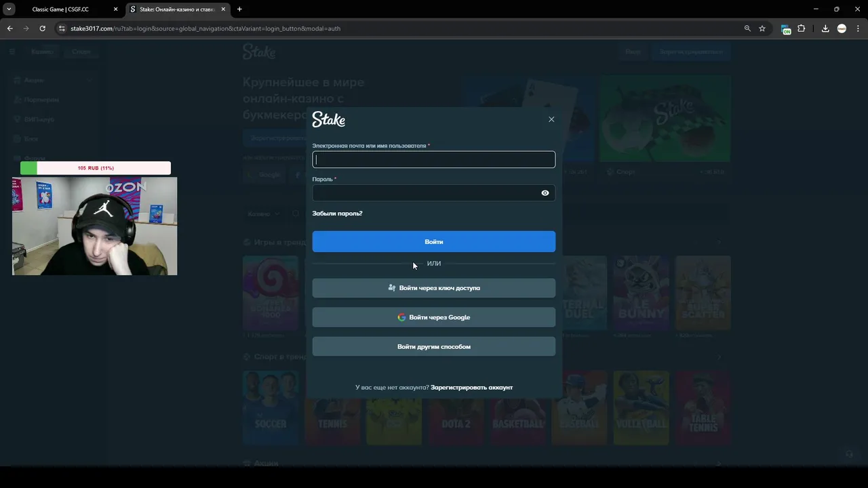Click the stake3017.com URL
Viewport: 868px width, 488px height.
pyautogui.click(x=205, y=28)
